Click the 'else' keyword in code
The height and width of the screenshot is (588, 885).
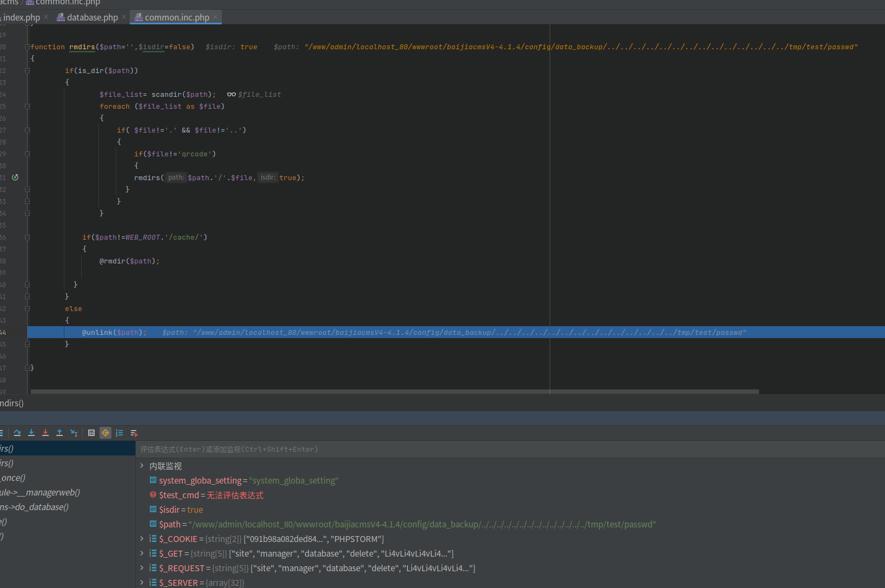[74, 309]
